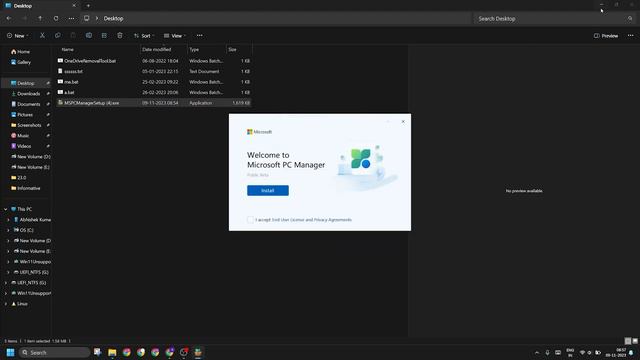
Task: Tick the accept license agreement checkbox
Action: point(250,220)
